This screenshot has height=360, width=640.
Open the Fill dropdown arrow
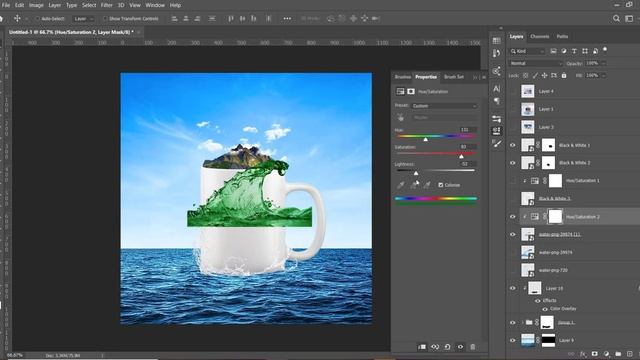tap(604, 76)
